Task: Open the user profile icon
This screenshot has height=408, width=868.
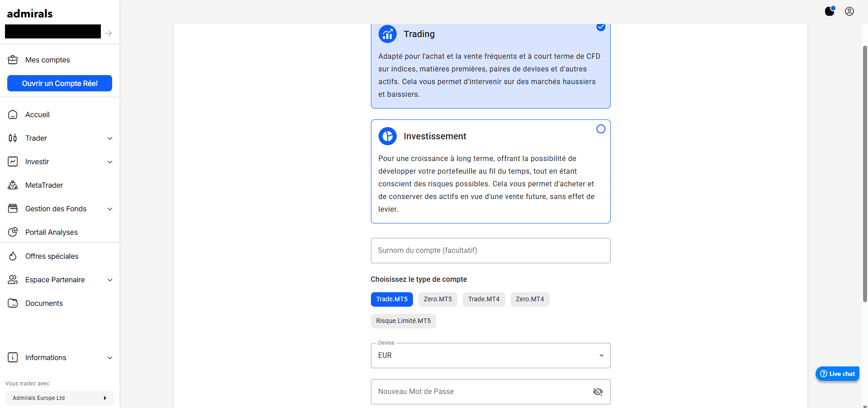Action: (x=849, y=11)
